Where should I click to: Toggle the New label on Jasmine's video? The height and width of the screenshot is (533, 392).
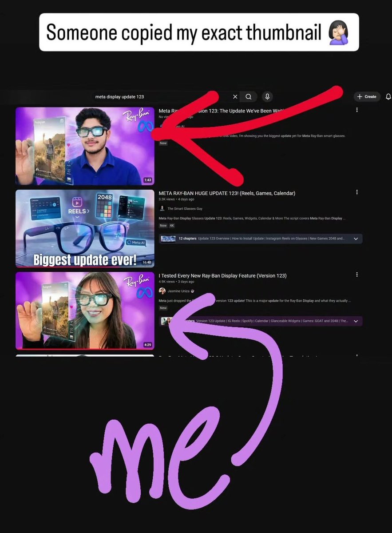click(163, 307)
